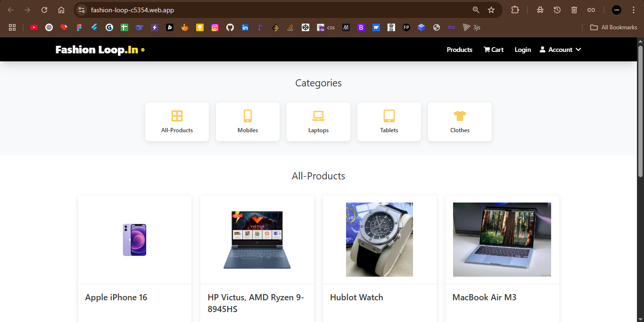Open the MacBook Air M3 title
This screenshot has height=322, width=644.
tap(485, 297)
